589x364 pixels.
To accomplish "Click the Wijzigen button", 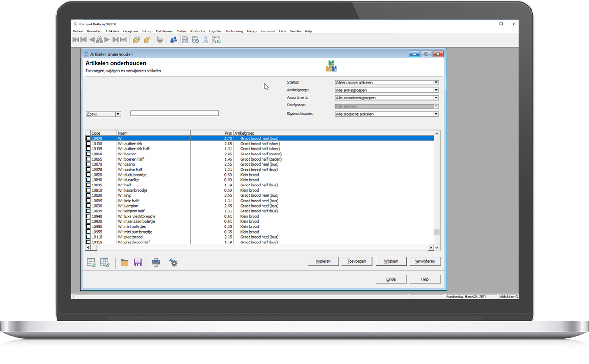I will coord(391,261).
